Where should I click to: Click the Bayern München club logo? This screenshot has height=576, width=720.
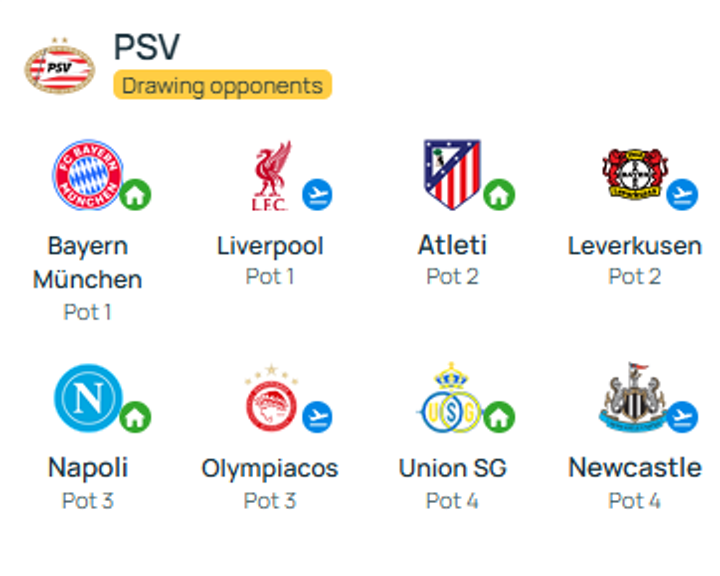pyautogui.click(x=87, y=175)
